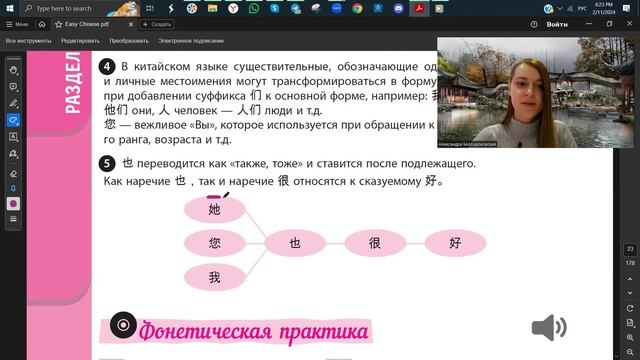Select the highlighter pen tool

click(13, 103)
